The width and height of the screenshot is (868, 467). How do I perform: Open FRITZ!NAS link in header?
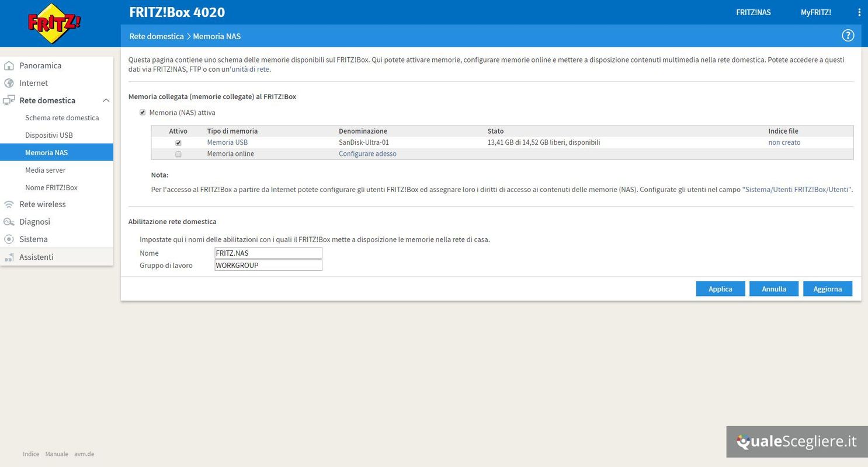[753, 12]
